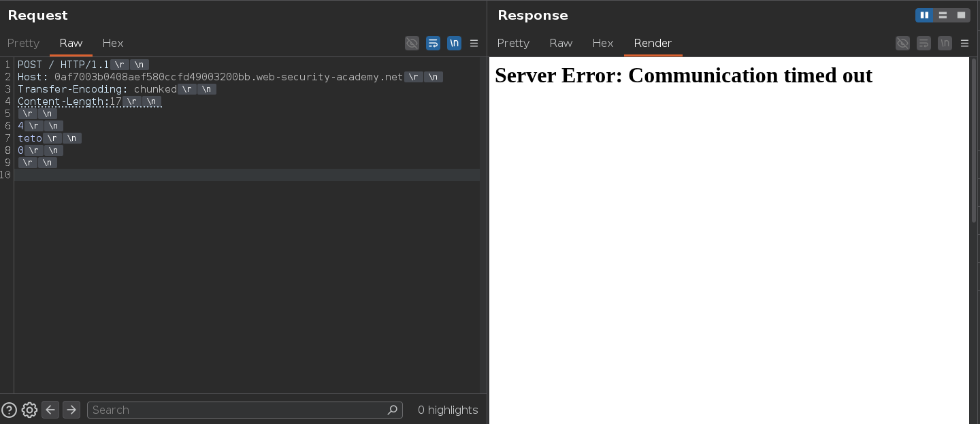Click the '0 highlights' label
980x424 pixels.
[448, 410]
